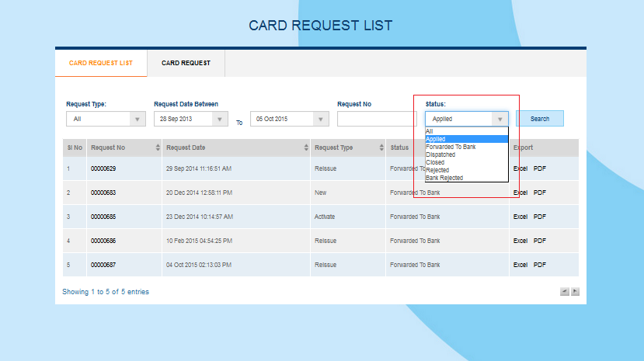Sort table by Request Date column arrows
Screen dimensions: 644x361
pyautogui.click(x=305, y=148)
